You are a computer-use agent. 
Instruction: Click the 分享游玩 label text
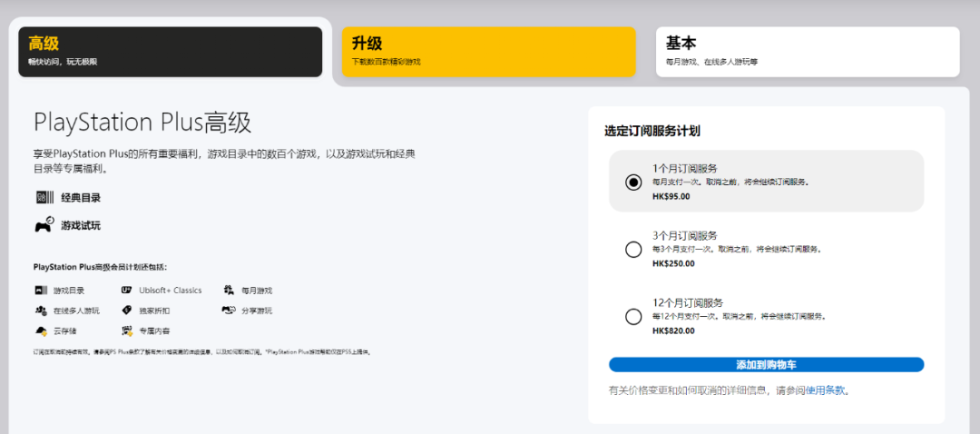coord(257,311)
